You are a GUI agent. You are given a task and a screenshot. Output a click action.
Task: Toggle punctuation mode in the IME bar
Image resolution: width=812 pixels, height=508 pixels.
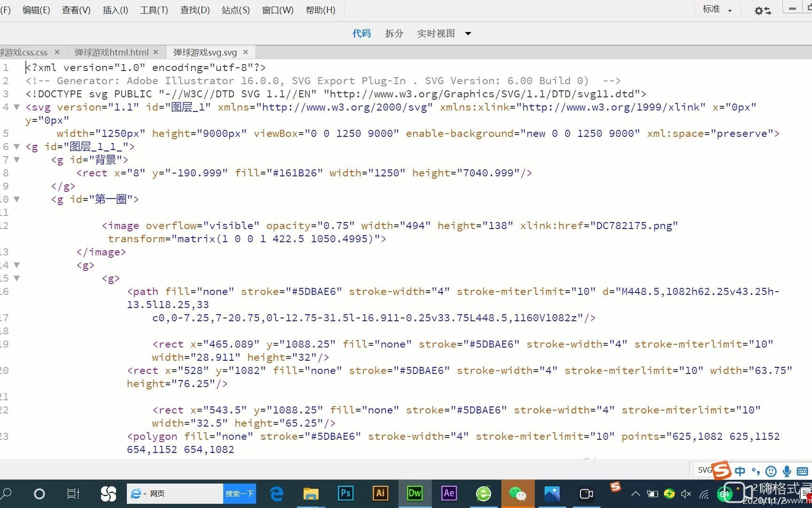756,471
